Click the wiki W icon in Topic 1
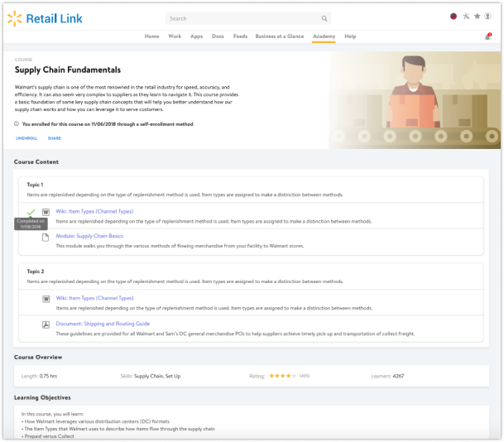Viewport: 504px width, 442px height. click(x=46, y=212)
